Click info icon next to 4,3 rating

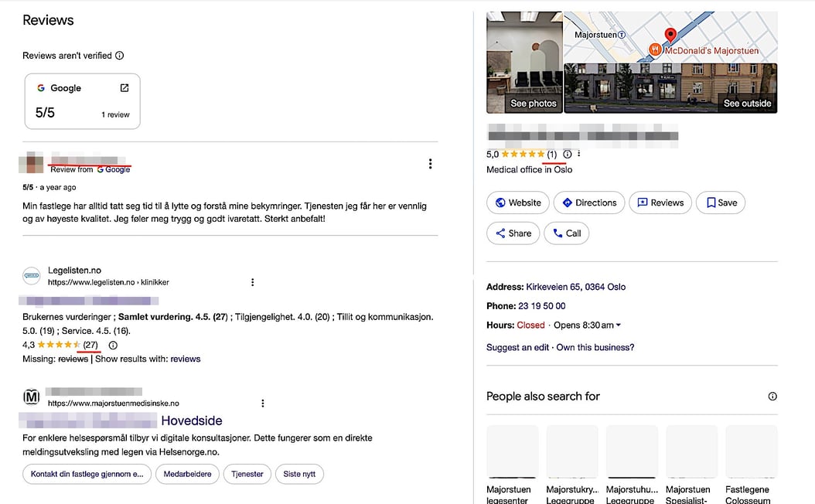point(113,346)
